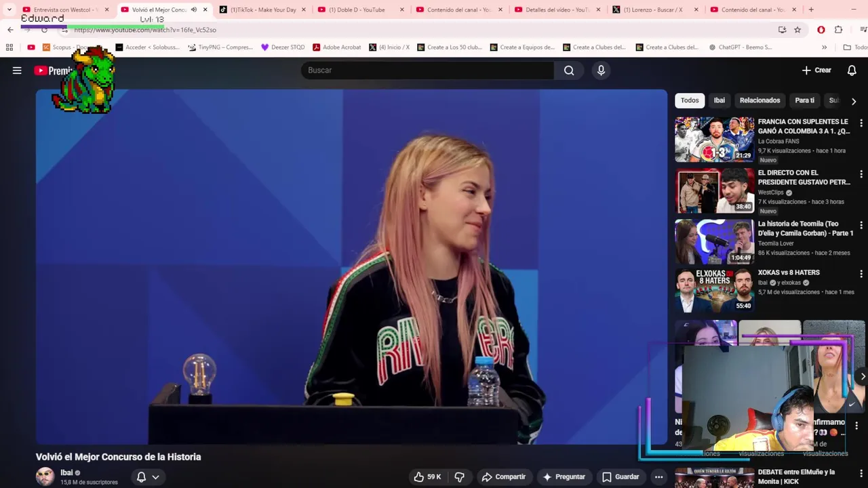868x488 pixels.
Task: Click the video player to pause
Action: (351, 267)
